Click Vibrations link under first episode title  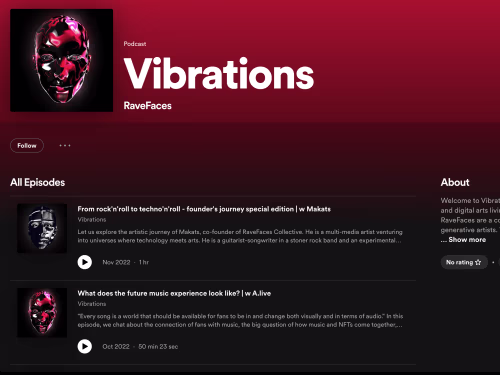click(x=92, y=220)
